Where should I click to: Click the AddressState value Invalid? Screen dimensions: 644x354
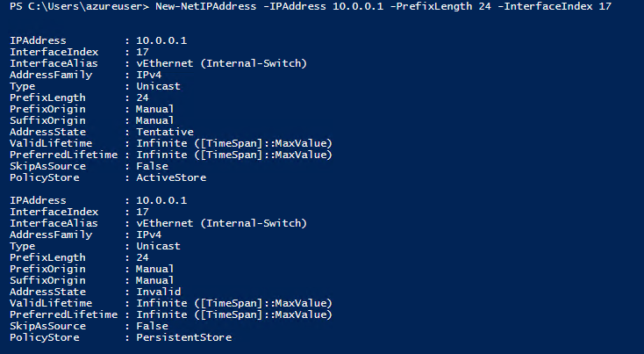[x=159, y=292]
